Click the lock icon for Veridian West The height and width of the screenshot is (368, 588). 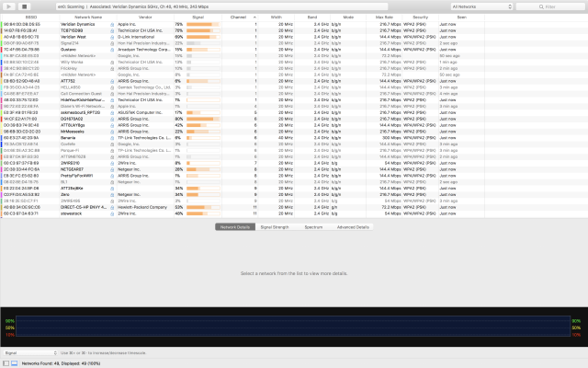pos(112,37)
